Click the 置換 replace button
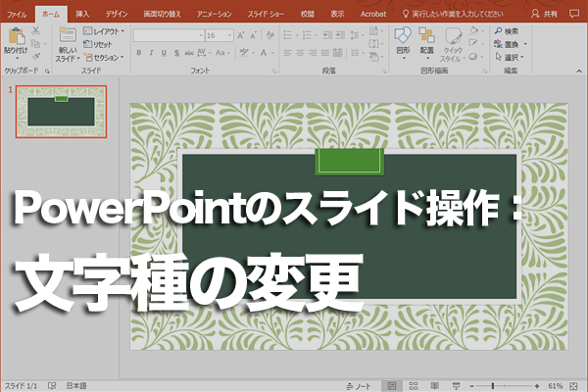 [x=507, y=44]
